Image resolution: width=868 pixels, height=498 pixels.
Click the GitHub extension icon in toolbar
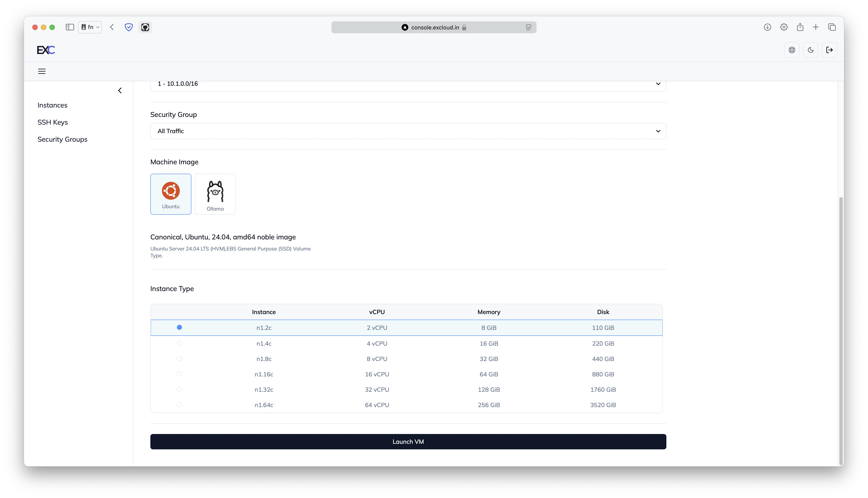tap(145, 27)
